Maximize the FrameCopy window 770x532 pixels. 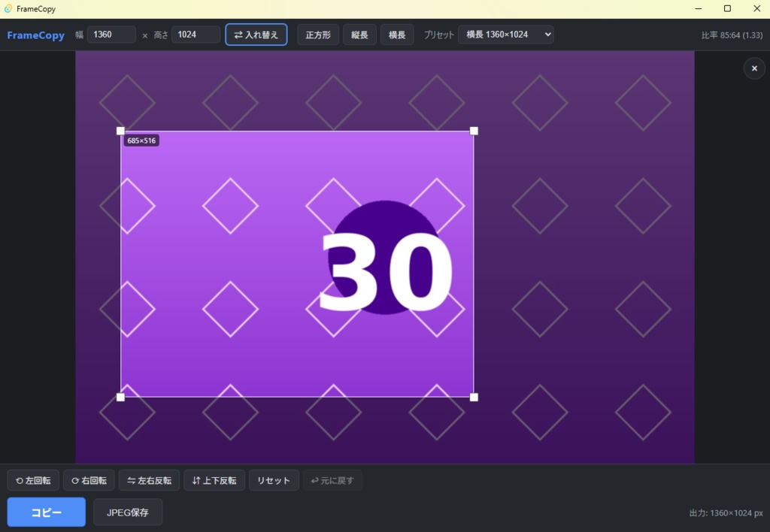[x=727, y=9]
